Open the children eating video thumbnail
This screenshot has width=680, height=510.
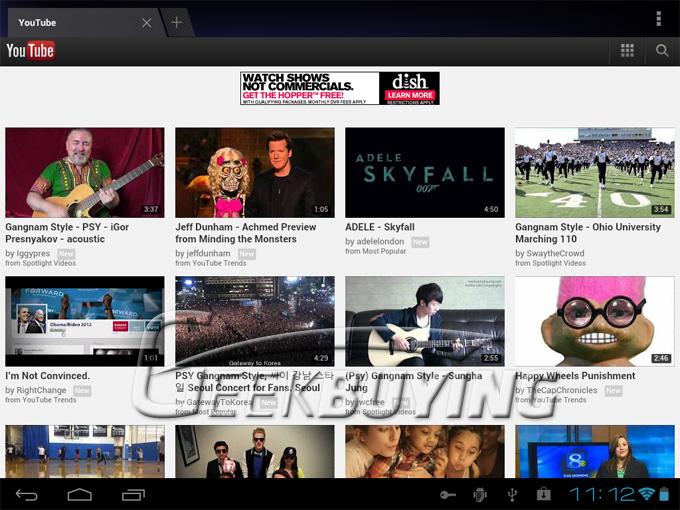[425, 451]
